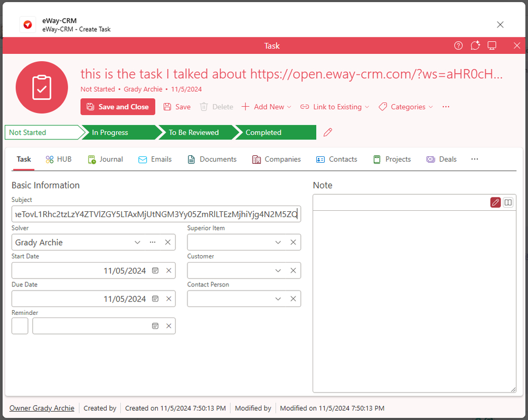This screenshot has width=528, height=420.
Task: Open the Solver dropdown
Action: [x=137, y=242]
